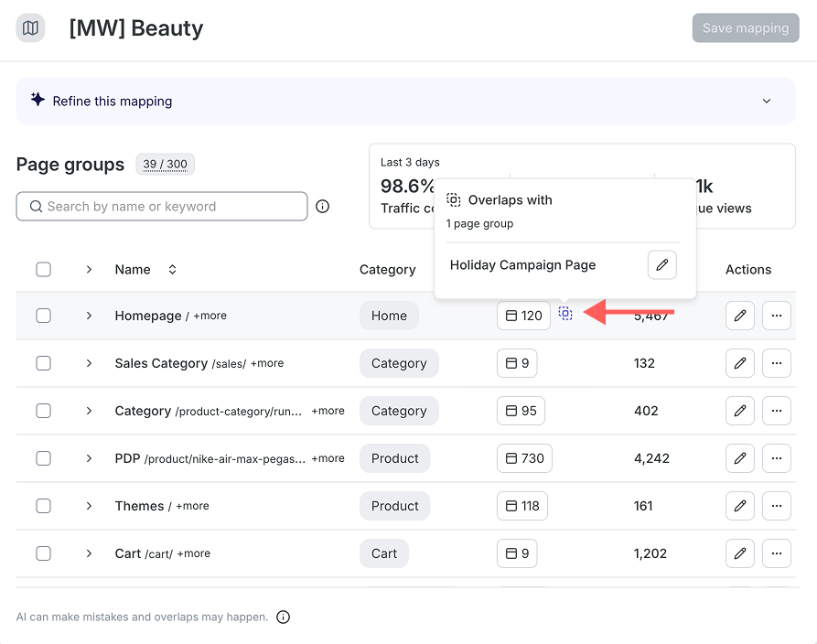Open the 9 pages badge for Cart

pos(517,553)
